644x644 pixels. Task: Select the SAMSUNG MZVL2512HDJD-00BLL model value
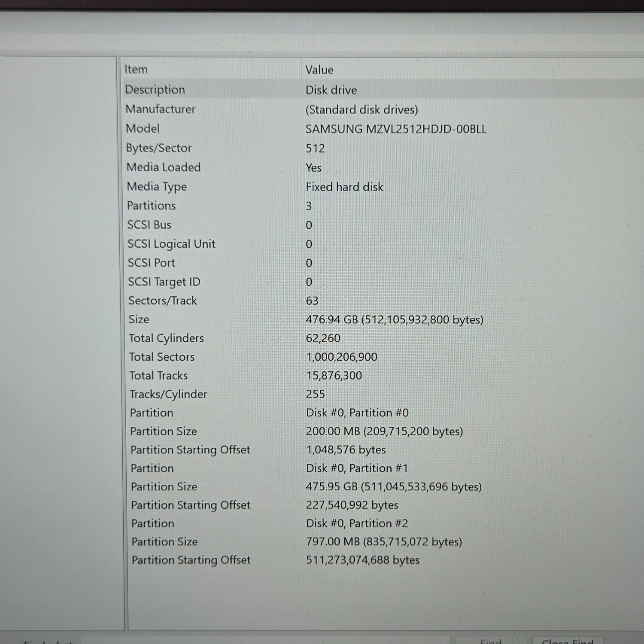tap(396, 129)
